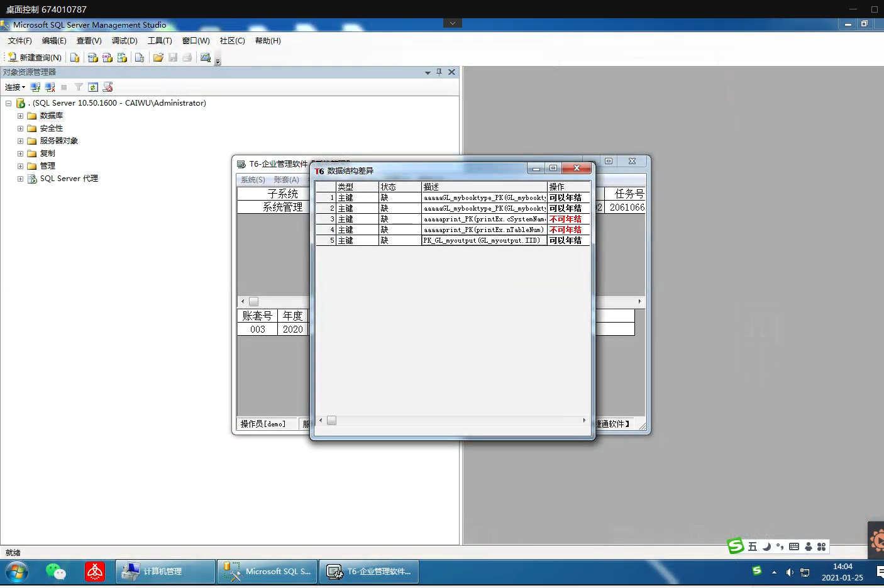Click the DMX query icon
Viewport: 884px width, 588px height.
tap(108, 57)
